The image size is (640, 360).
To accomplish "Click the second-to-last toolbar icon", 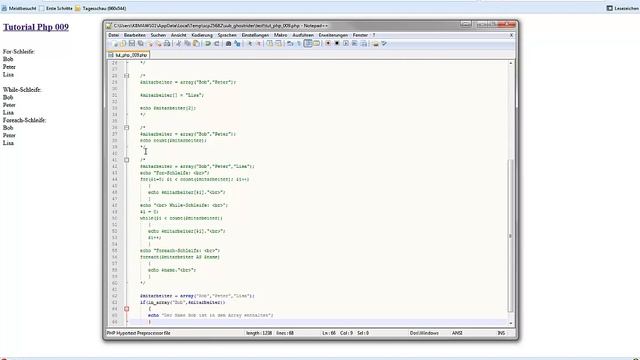I will tap(376, 44).
